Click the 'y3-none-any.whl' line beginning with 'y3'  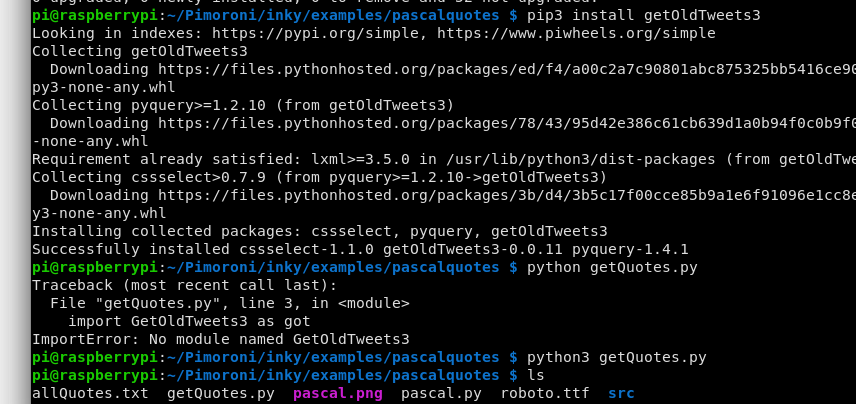99,213
